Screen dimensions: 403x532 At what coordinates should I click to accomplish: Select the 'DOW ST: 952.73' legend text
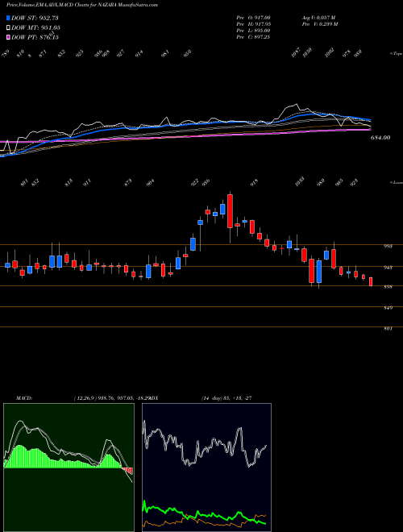point(35,18)
